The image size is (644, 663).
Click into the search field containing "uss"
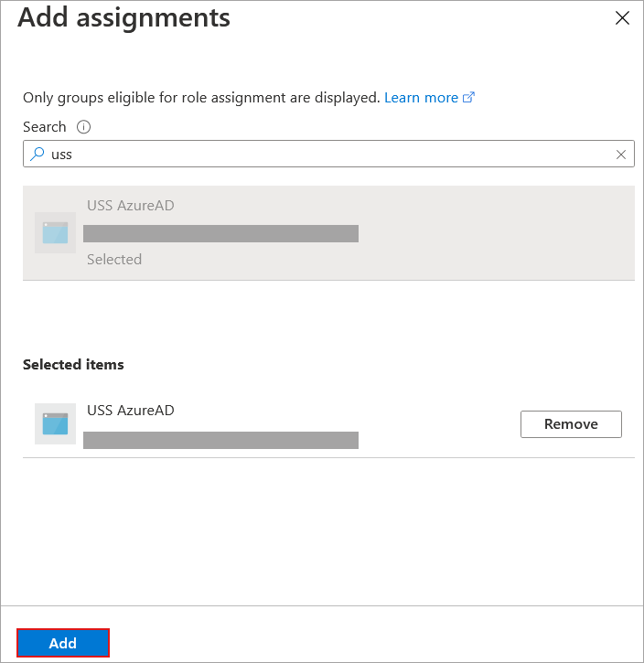(x=320, y=155)
